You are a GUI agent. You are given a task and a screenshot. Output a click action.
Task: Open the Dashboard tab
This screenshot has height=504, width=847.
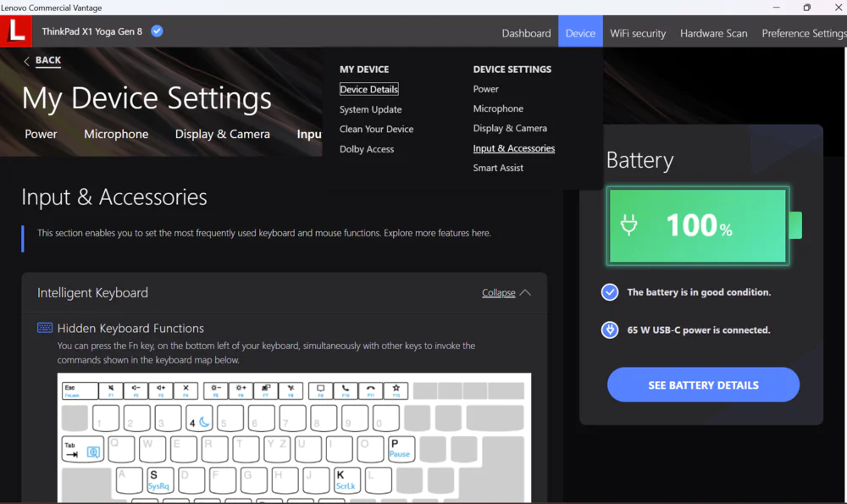[526, 33]
